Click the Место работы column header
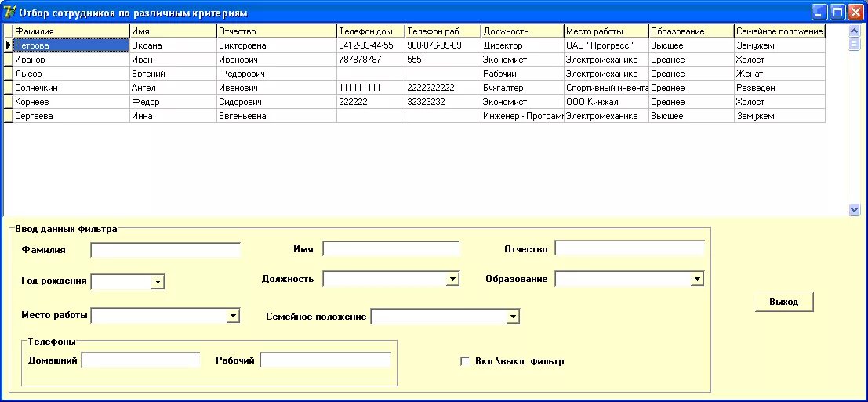The image size is (868, 402). point(607,31)
